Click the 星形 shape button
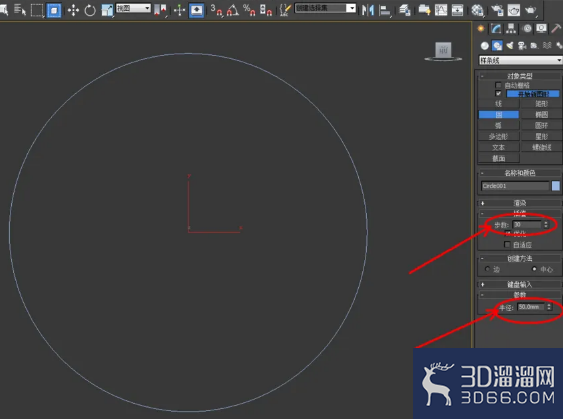 pos(541,136)
